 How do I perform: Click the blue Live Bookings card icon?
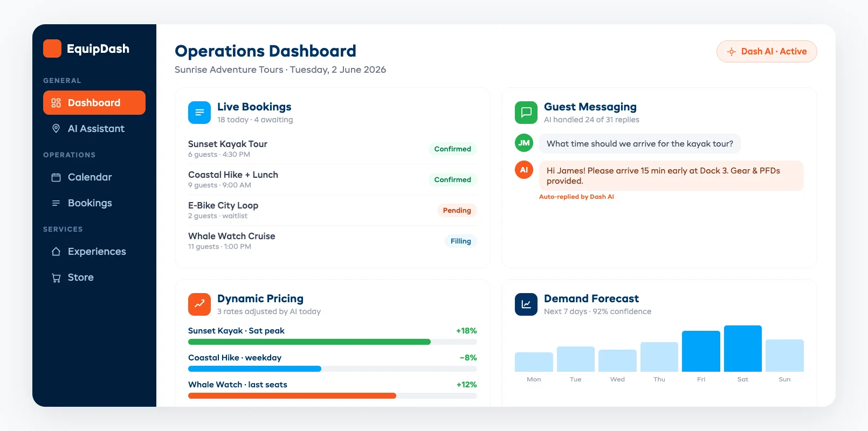pos(199,113)
